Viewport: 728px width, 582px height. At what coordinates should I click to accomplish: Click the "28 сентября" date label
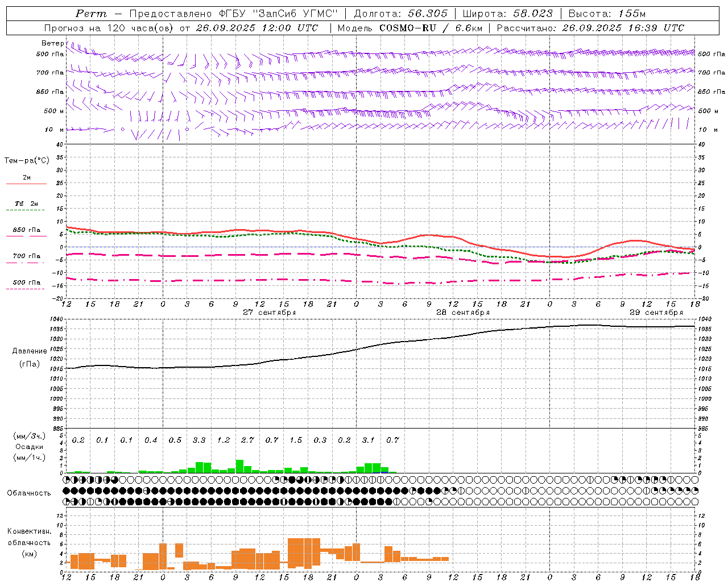(463, 313)
